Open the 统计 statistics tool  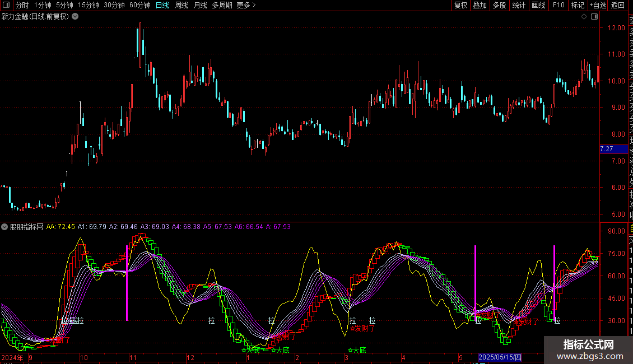pyautogui.click(x=519, y=6)
